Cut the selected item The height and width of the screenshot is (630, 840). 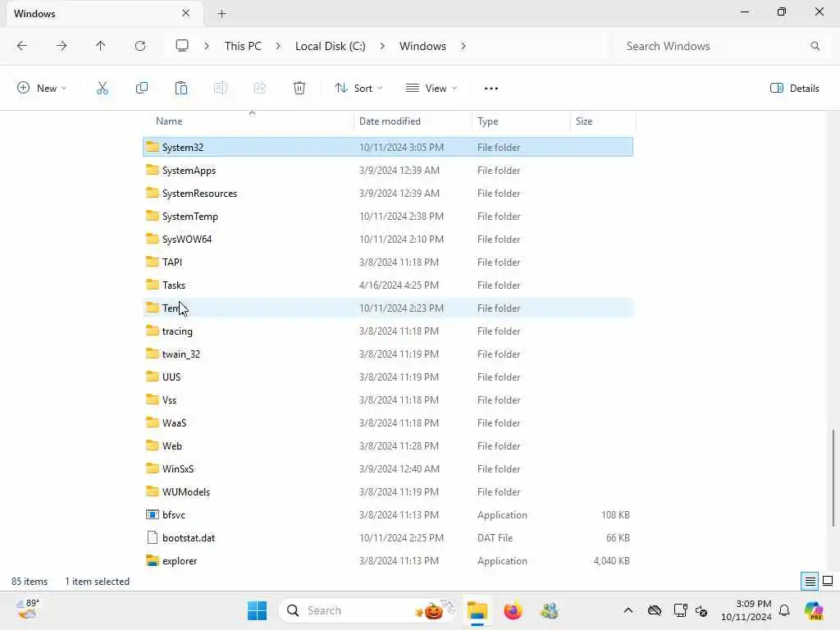[x=103, y=88]
